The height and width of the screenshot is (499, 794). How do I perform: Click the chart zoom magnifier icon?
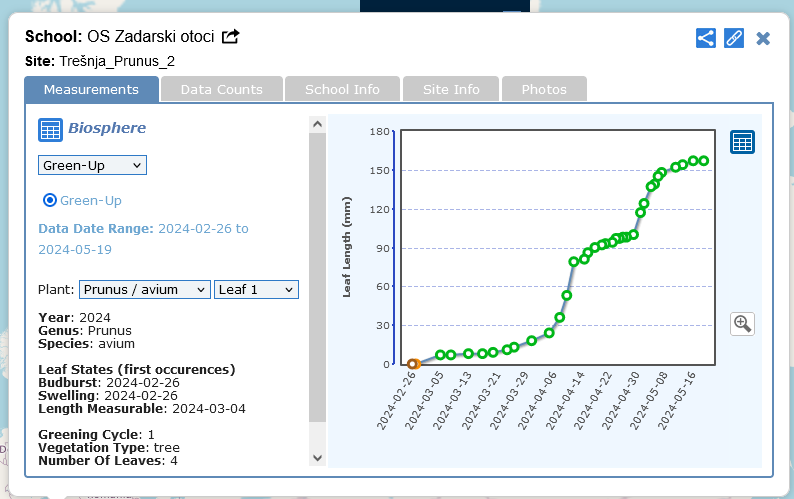742,323
